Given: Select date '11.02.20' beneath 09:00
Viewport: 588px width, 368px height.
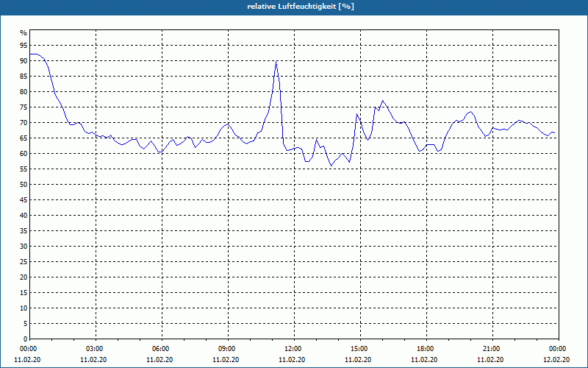Looking at the screenshot, I should point(226,360).
